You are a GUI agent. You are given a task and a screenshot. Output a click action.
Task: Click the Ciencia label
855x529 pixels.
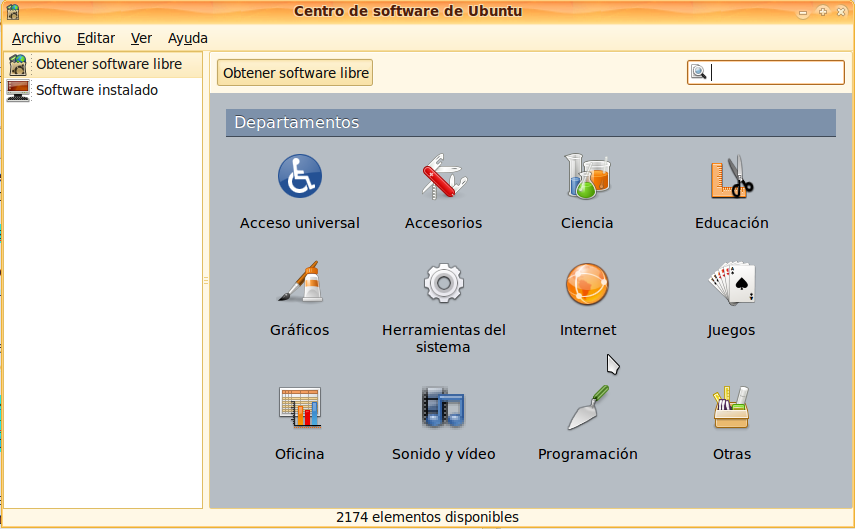(587, 223)
